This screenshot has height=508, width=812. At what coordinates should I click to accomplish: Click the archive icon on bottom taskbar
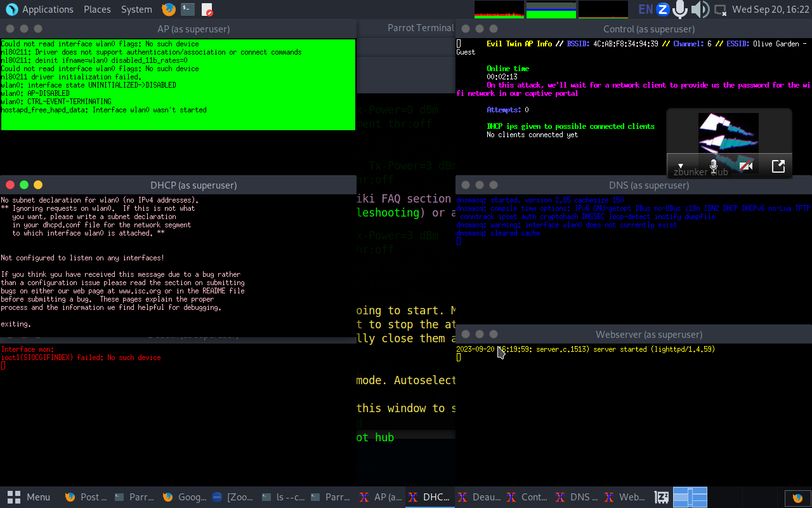click(662, 497)
